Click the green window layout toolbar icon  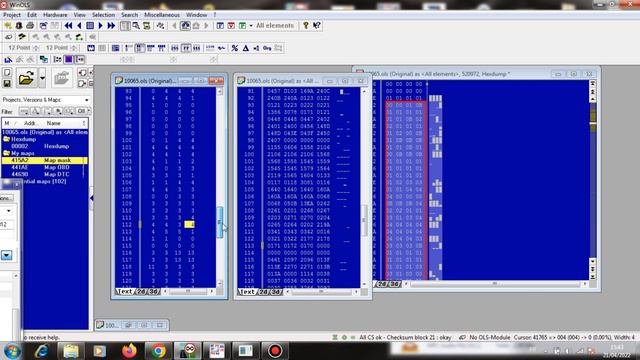click(x=242, y=25)
